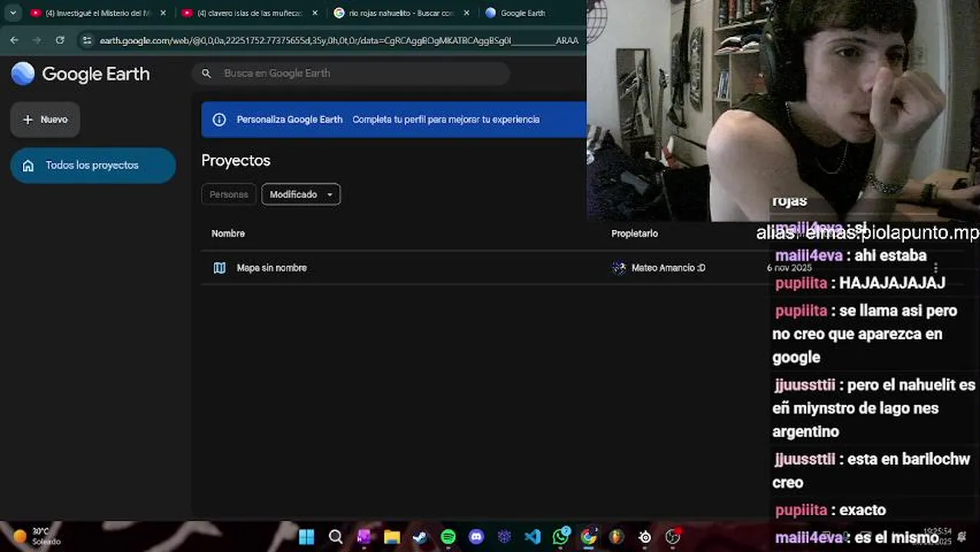The width and height of the screenshot is (980, 552).
Task: Click the browser address bar URL
Action: (339, 40)
